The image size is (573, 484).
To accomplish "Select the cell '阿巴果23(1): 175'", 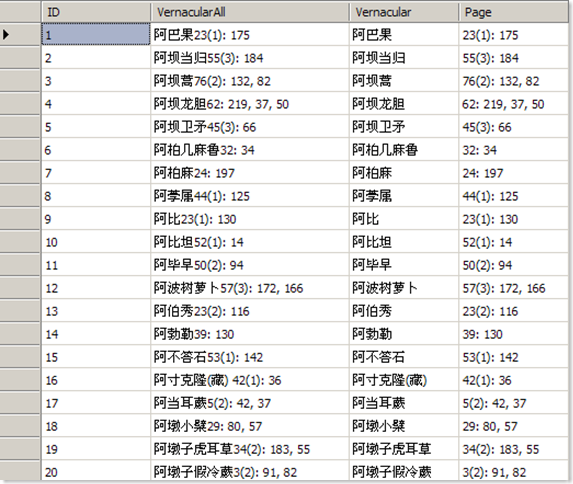I will [250, 35].
